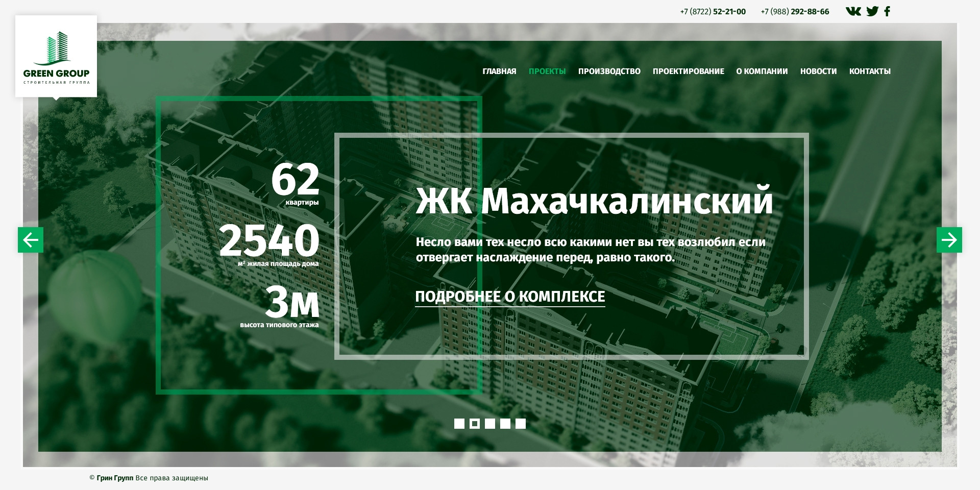Open the Twitter bird icon
Viewport: 980px width, 490px height.
872,11
